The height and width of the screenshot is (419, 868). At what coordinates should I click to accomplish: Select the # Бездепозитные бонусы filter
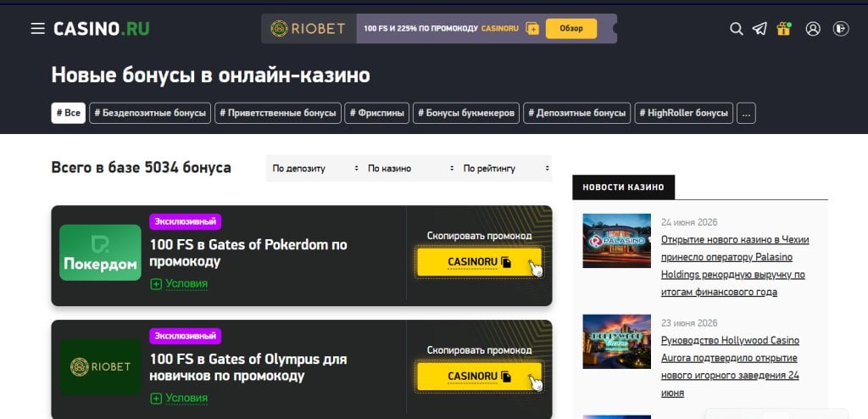coord(150,113)
